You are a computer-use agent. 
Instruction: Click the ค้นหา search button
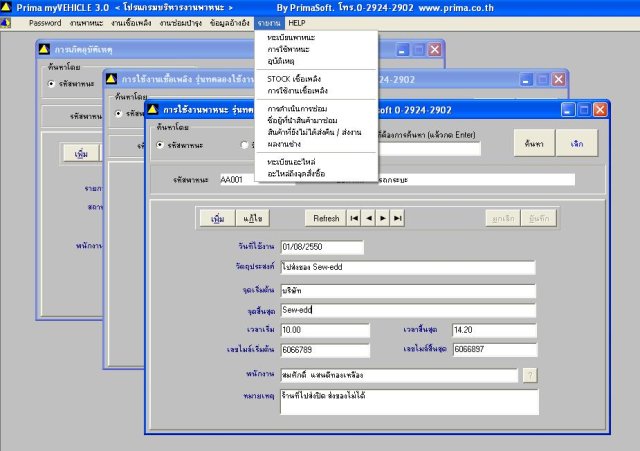[x=534, y=143]
